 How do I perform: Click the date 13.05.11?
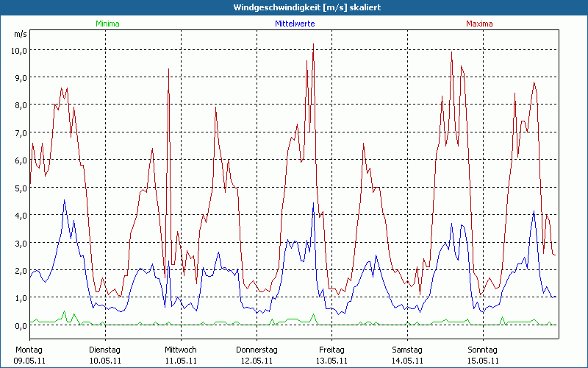332,361
